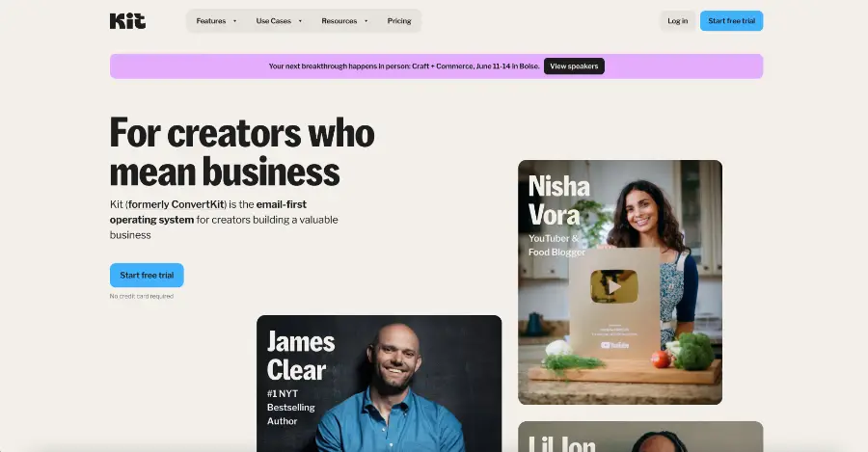Image resolution: width=868 pixels, height=452 pixels.
Task: Click the For creators who mean business headline
Action: 242,151
